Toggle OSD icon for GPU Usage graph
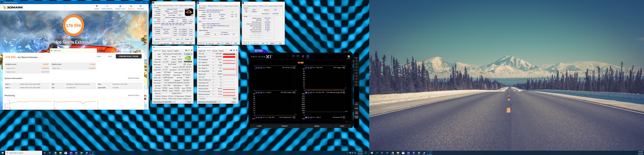The height and width of the screenshot is (155, 644). click(306, 67)
